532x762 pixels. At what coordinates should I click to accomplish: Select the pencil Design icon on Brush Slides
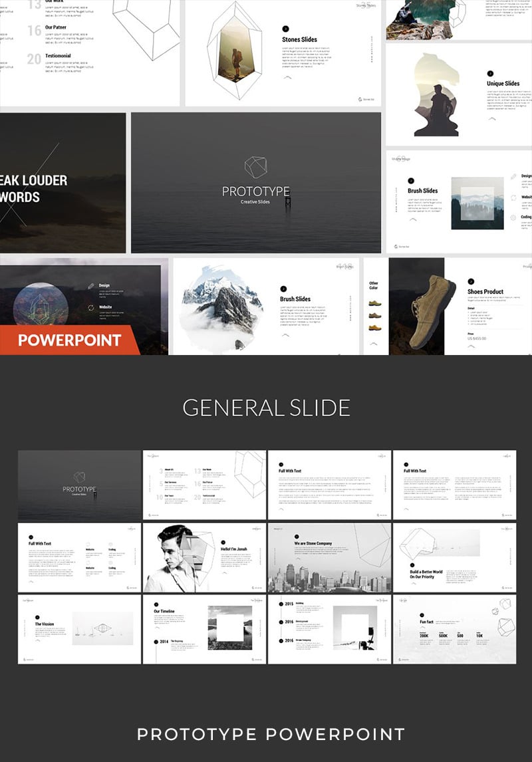tap(513, 176)
